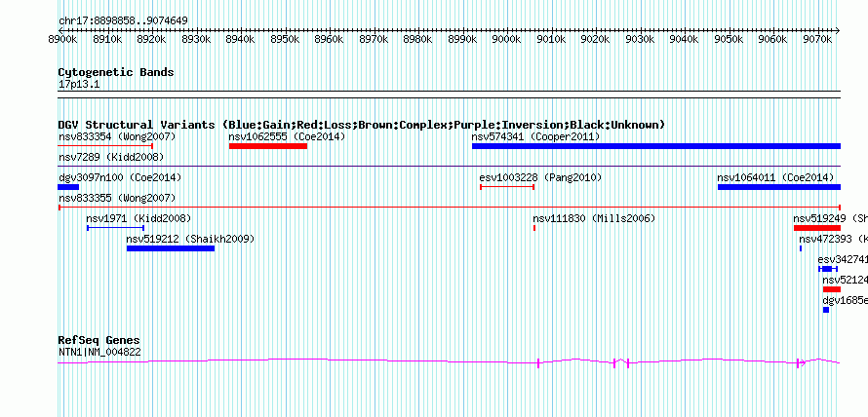This screenshot has width=868, height=417.
Task: Select the 8950k ruler label
Action: click(x=285, y=40)
